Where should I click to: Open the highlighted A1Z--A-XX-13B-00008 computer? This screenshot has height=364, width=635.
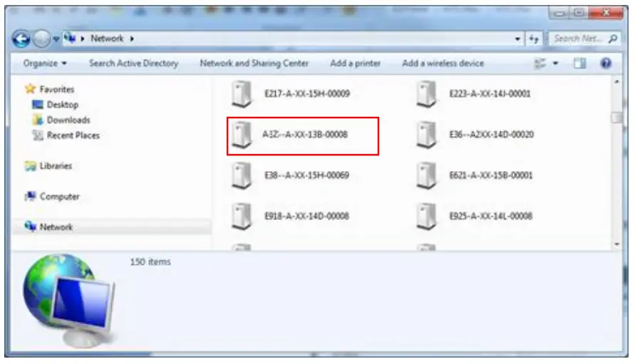click(x=304, y=134)
